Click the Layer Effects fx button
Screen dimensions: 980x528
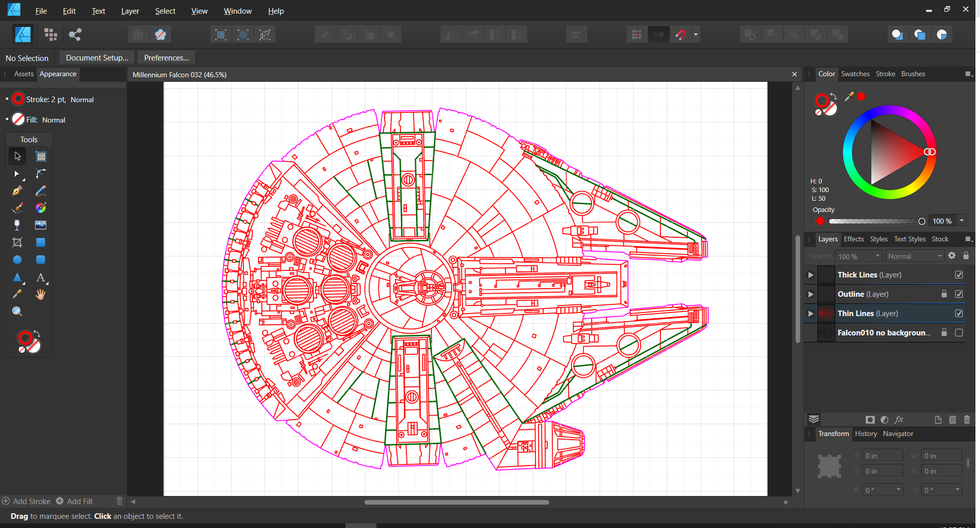899,420
